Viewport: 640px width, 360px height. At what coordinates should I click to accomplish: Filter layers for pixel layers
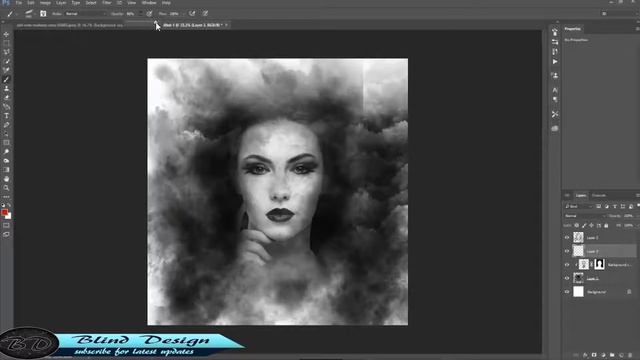click(598, 207)
